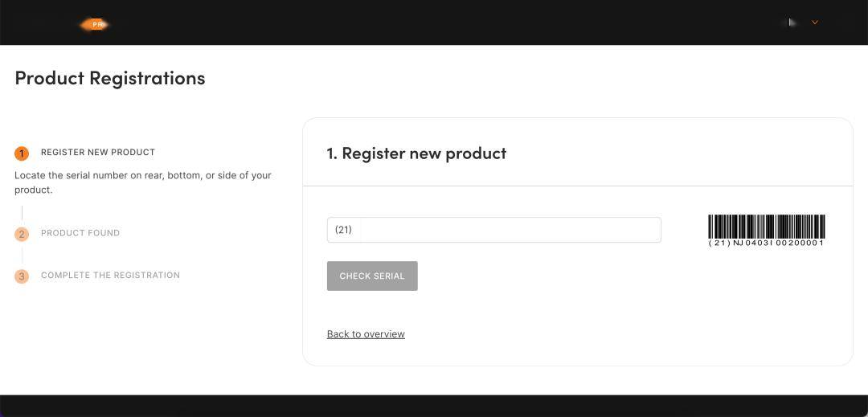Expand the orange account dropdown chevron

[x=815, y=22]
